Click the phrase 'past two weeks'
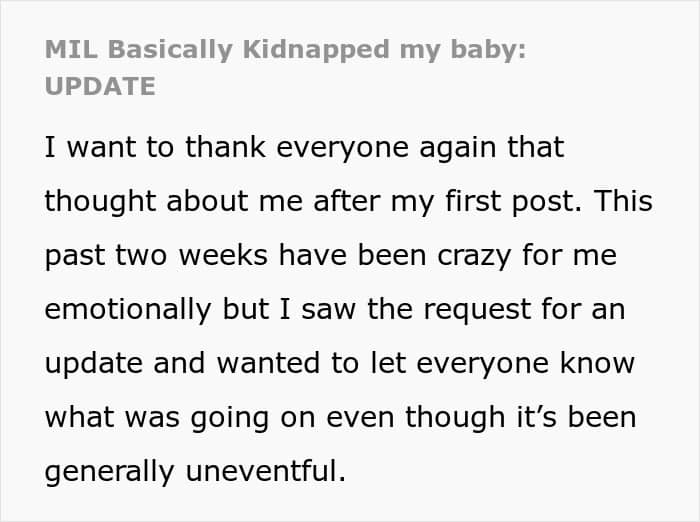Image resolution: width=700 pixels, height=522 pixels. (x=156, y=256)
